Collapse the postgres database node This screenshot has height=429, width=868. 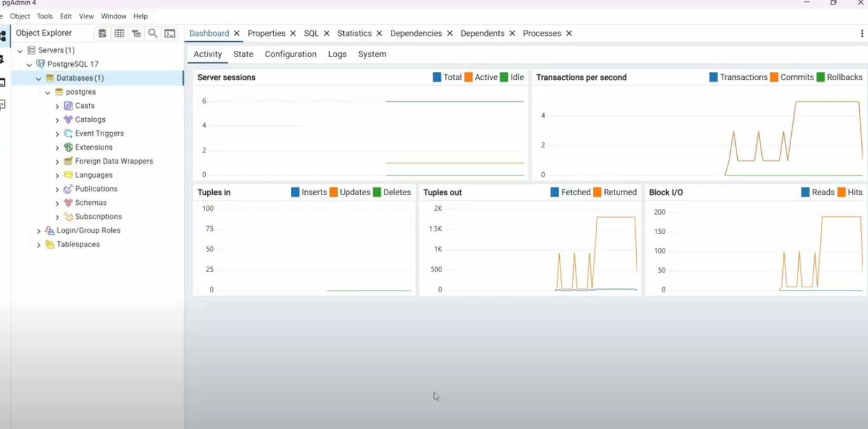[48, 92]
